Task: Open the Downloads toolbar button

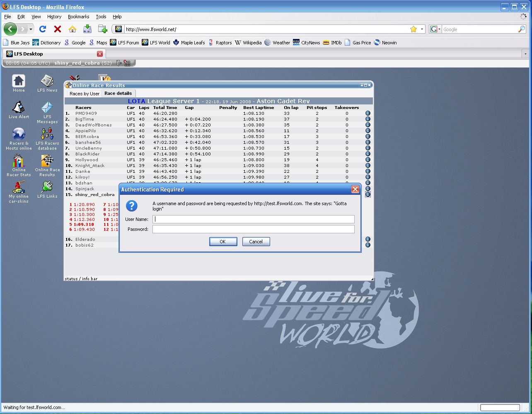Action: [87, 29]
